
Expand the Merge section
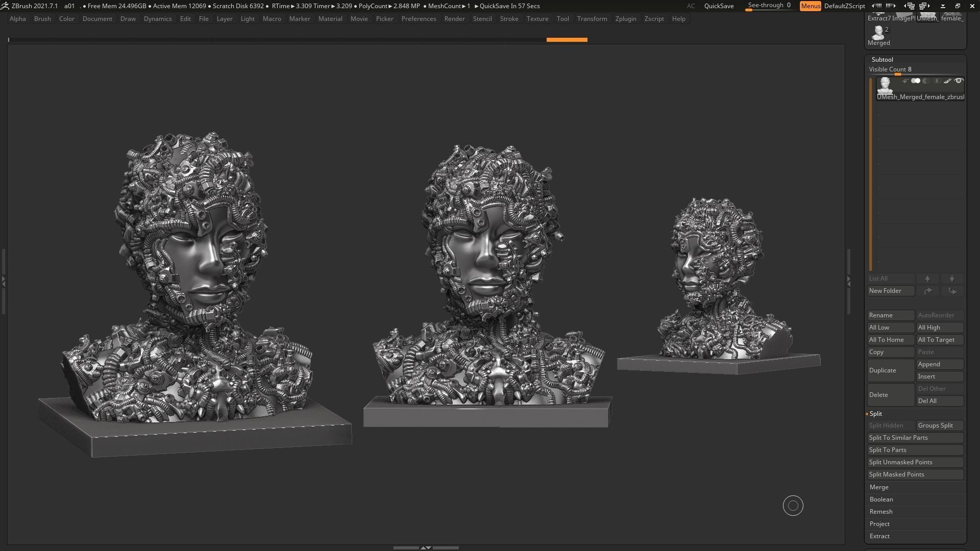879,487
